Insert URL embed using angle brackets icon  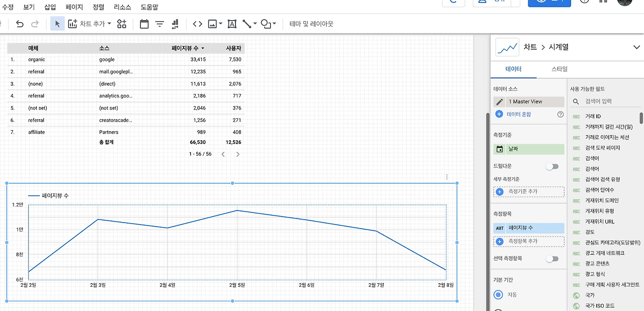pyautogui.click(x=198, y=24)
